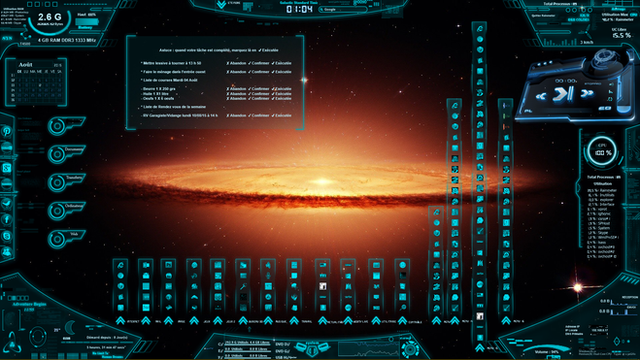Open the Pinterest icon in left sidebar

tap(7, 131)
